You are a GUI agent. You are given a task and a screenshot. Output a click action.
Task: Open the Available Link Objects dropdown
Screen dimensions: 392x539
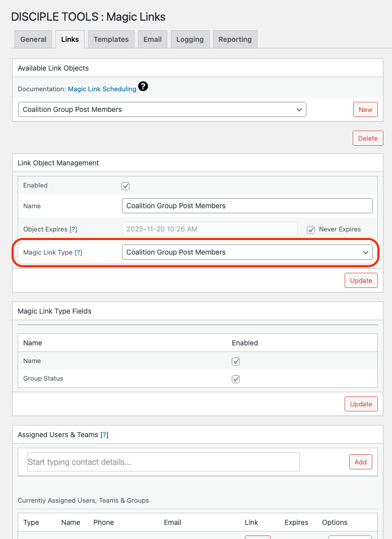point(162,109)
